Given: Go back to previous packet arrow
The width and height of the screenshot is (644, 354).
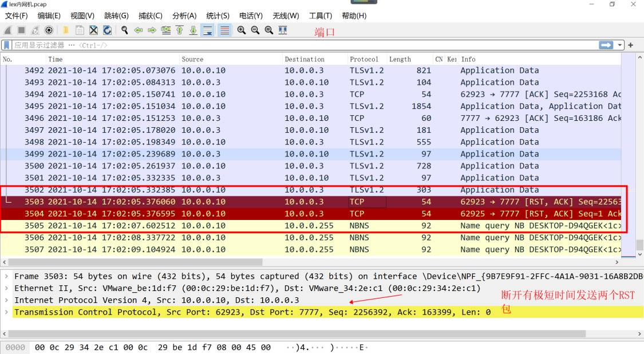Looking at the screenshot, I should point(138,30).
